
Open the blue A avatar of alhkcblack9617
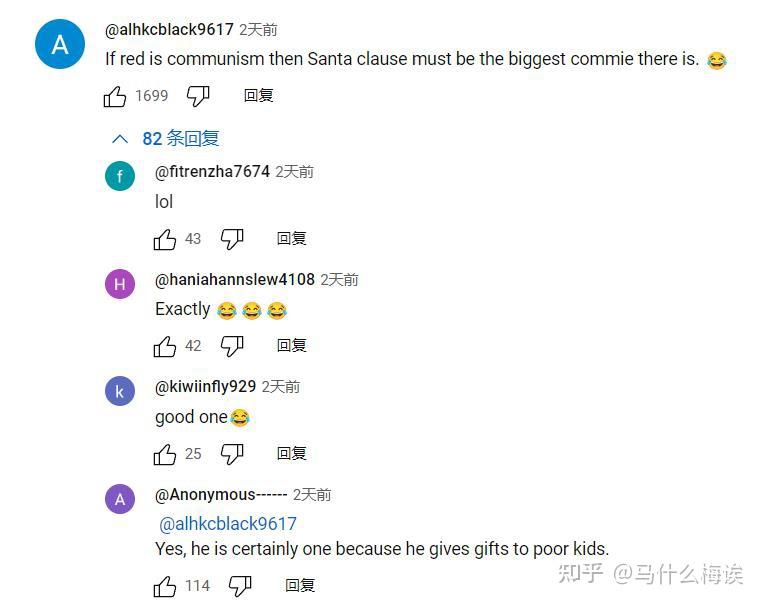point(60,44)
